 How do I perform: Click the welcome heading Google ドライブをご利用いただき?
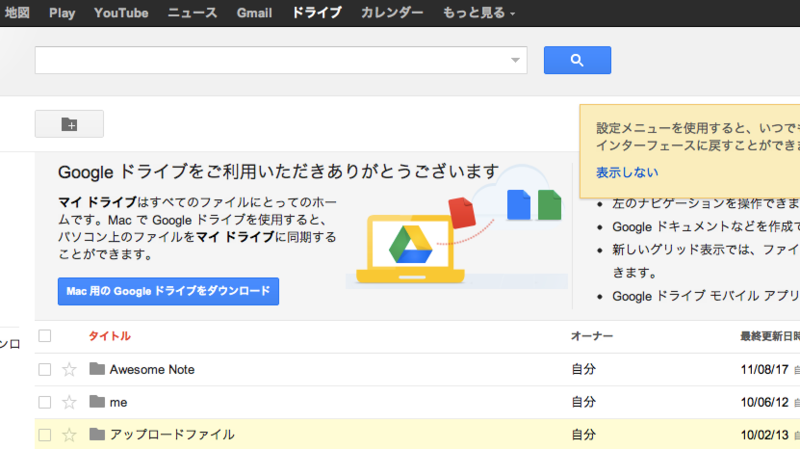point(278,172)
